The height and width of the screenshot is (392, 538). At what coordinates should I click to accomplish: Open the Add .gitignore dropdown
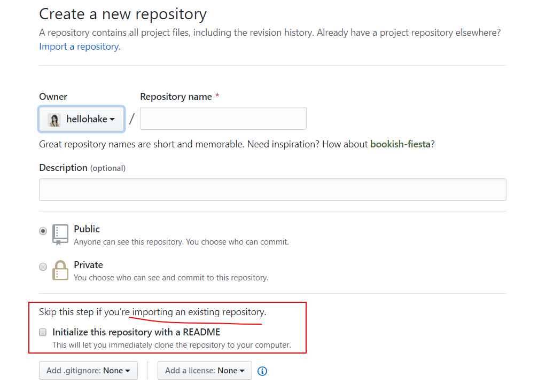point(88,371)
